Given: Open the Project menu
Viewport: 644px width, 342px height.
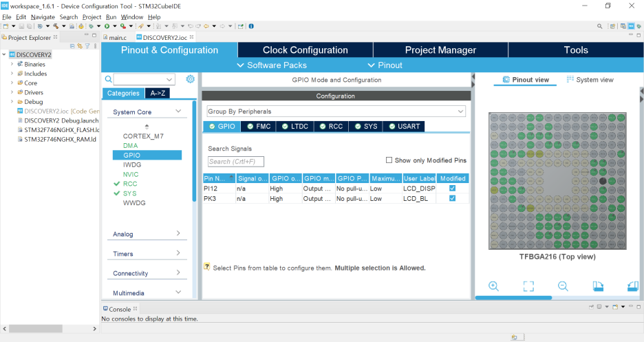Looking at the screenshot, I should (x=92, y=17).
